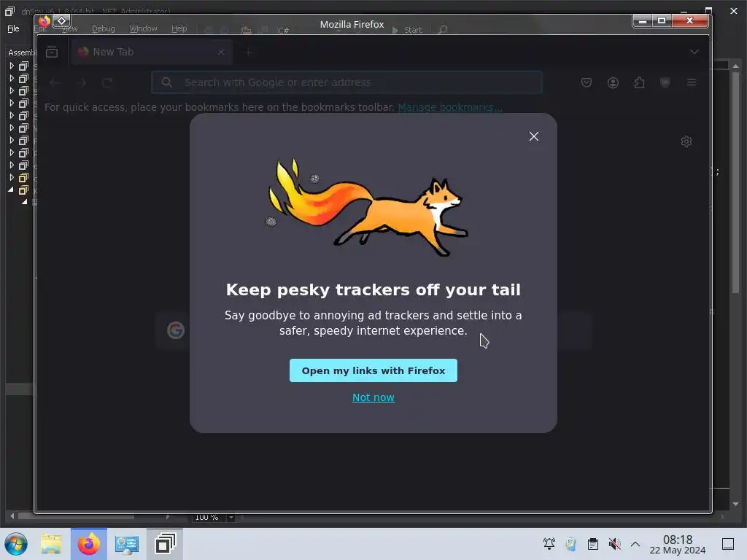Click the show desktop square icon
The image size is (747, 560).
point(728,544)
